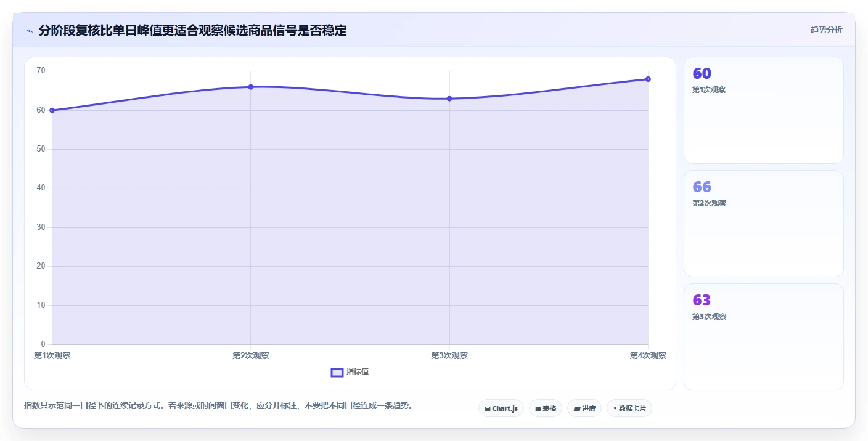Click the 第3次观察 x-axis label
This screenshot has width=868, height=441.
(449, 355)
